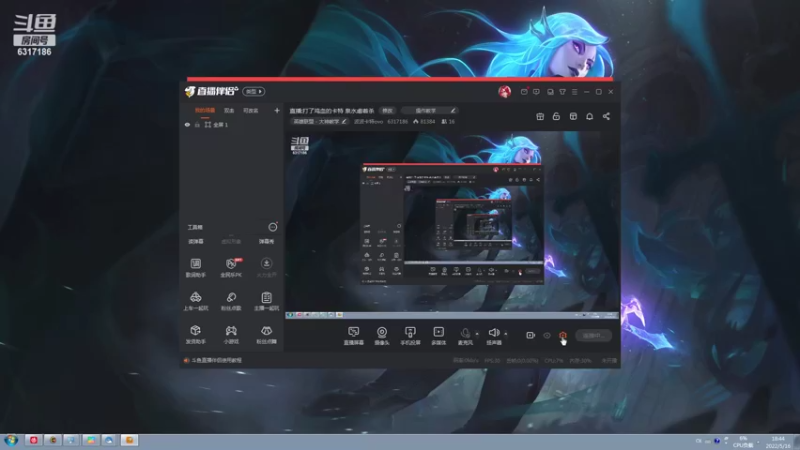Click the 直播中 live status button
Image resolution: width=800 pixels, height=450 pixels.
click(x=593, y=335)
